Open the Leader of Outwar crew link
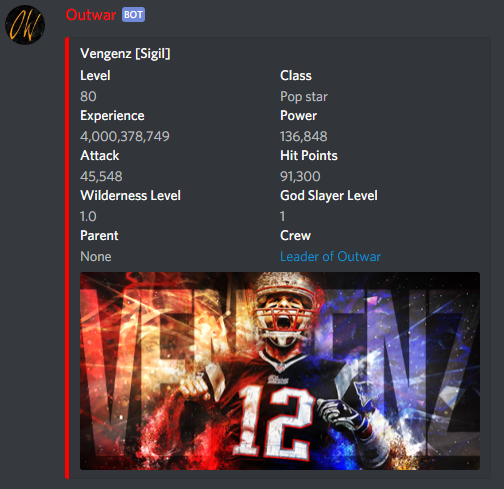Viewport: 504px width, 489px height. 330,256
